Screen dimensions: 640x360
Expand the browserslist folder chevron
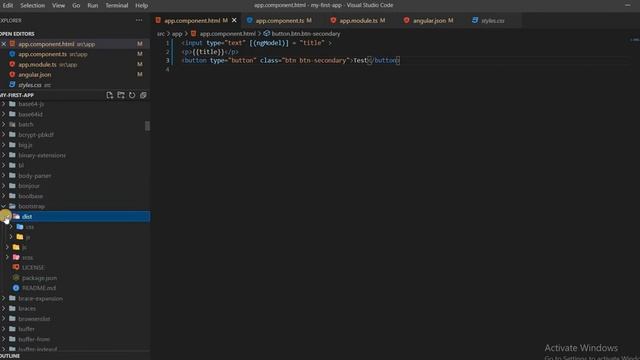point(4,319)
